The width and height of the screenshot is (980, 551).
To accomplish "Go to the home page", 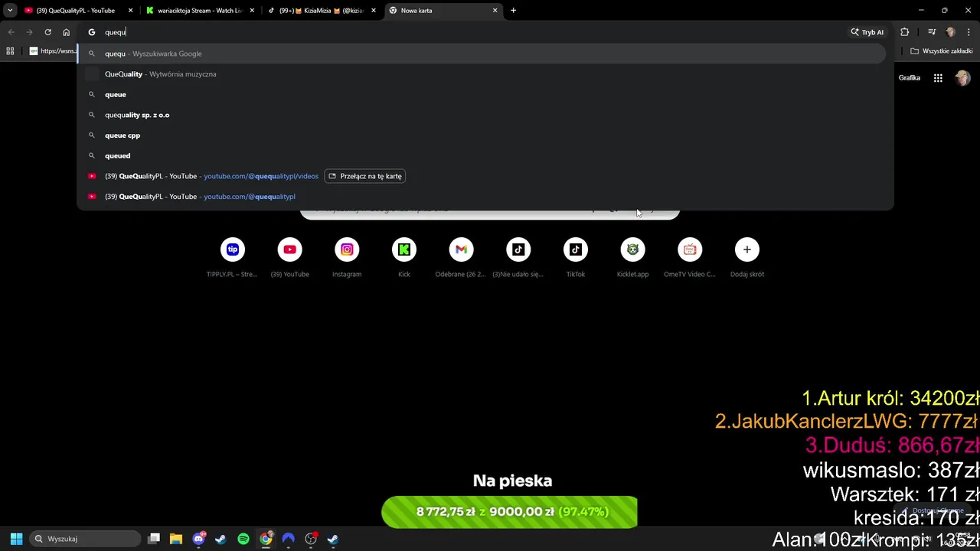I will (66, 32).
